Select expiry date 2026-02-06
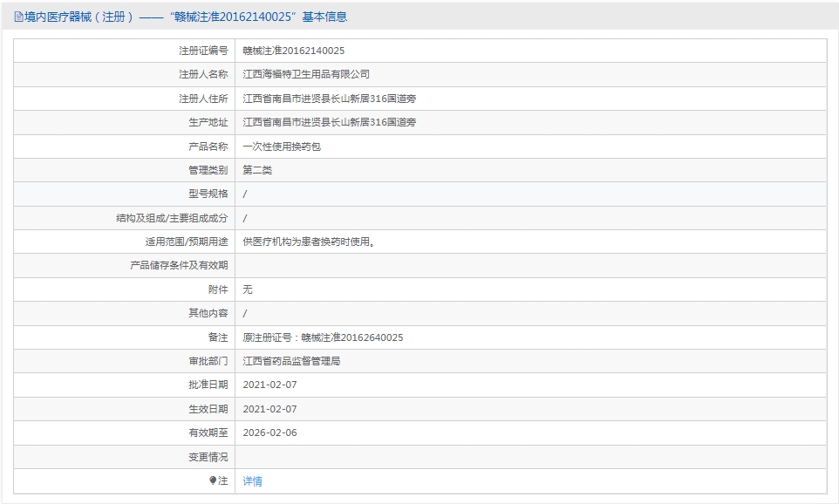This screenshot has height=504, width=839. [269, 432]
